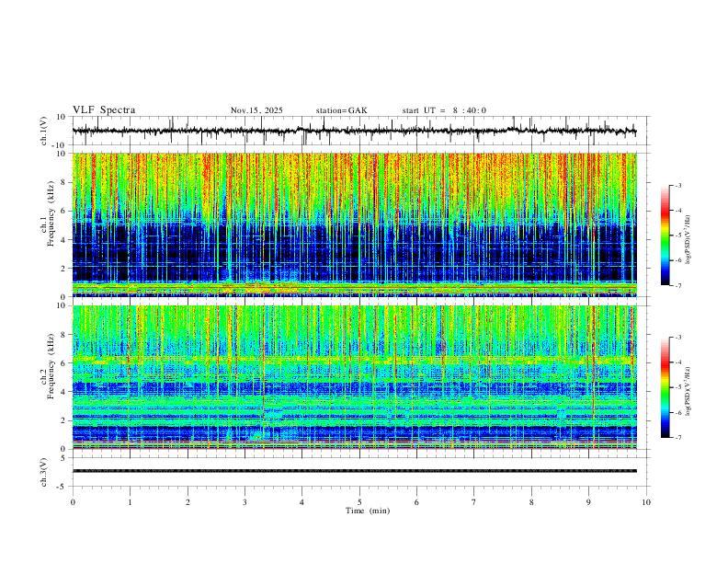728x563 pixels.
Task: Click the time axis tick label "7"
Action: point(474,502)
